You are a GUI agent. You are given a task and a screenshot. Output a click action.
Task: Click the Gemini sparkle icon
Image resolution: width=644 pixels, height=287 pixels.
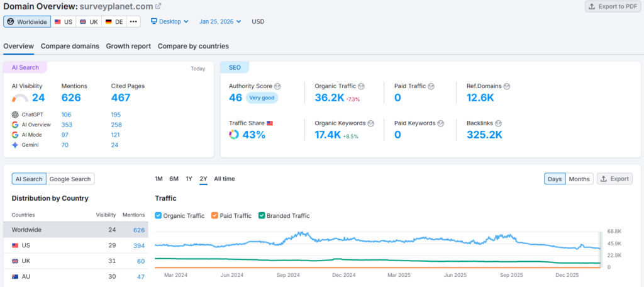click(x=16, y=145)
